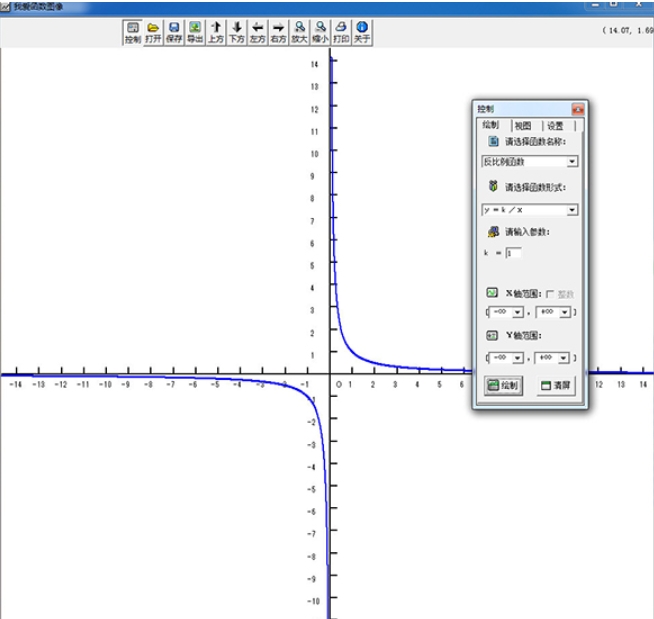Click the X轴范围 graph icon
The height and width of the screenshot is (619, 654).
[492, 292]
